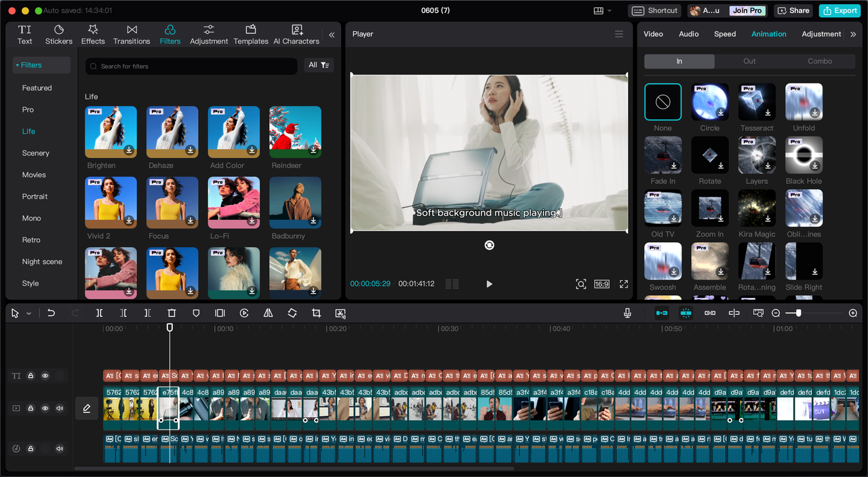
Task: Toggle visibility eye of video track
Action: click(x=45, y=408)
